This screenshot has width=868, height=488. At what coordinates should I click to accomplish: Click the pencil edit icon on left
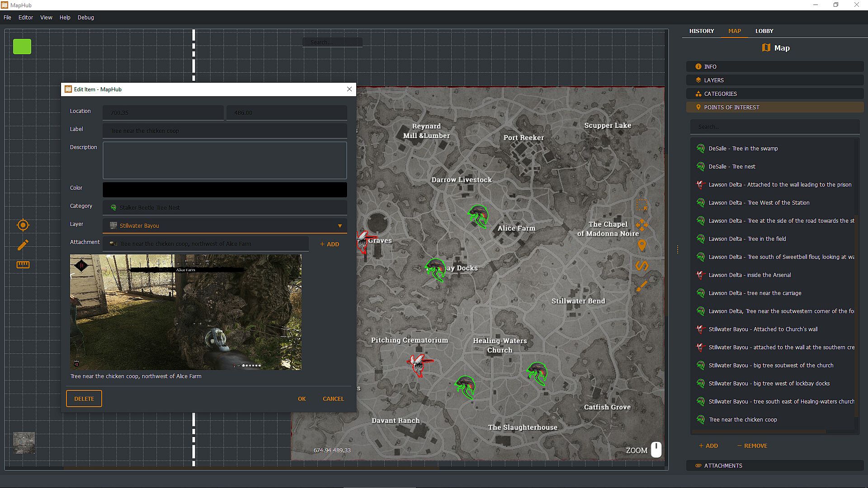(23, 245)
